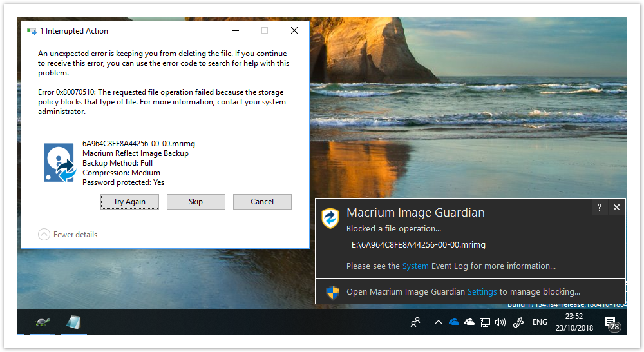644x352 pixels.
Task: Open the notepad-style app on taskbar
Action: click(73, 322)
